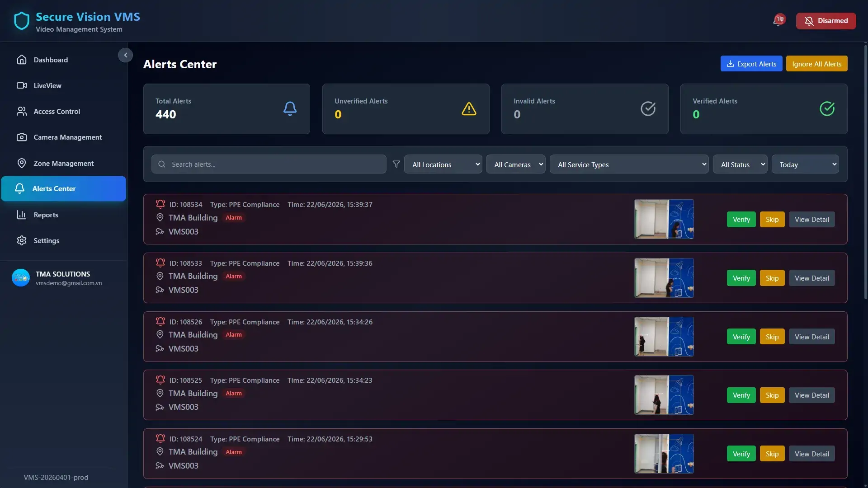Viewport: 868px width, 488px height.
Task: Skip alert ID 108526
Action: (772, 337)
